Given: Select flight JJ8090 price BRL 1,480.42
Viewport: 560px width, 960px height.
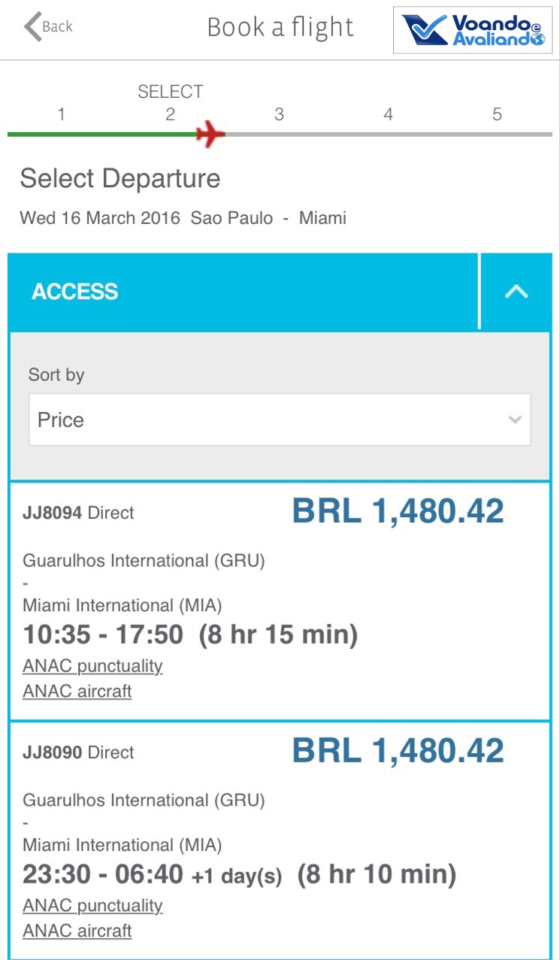Looking at the screenshot, I should pyautogui.click(x=398, y=751).
